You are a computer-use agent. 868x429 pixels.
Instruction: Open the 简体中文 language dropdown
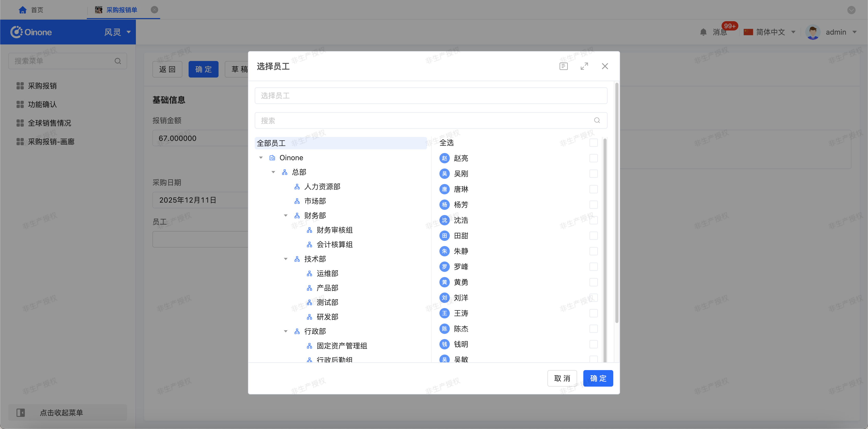(x=770, y=32)
